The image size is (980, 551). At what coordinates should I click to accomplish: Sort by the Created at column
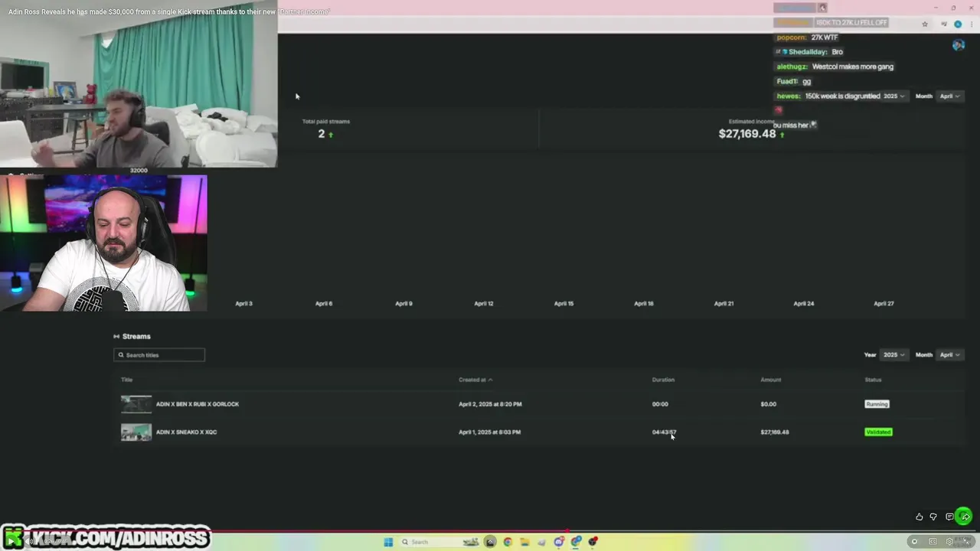(x=475, y=380)
